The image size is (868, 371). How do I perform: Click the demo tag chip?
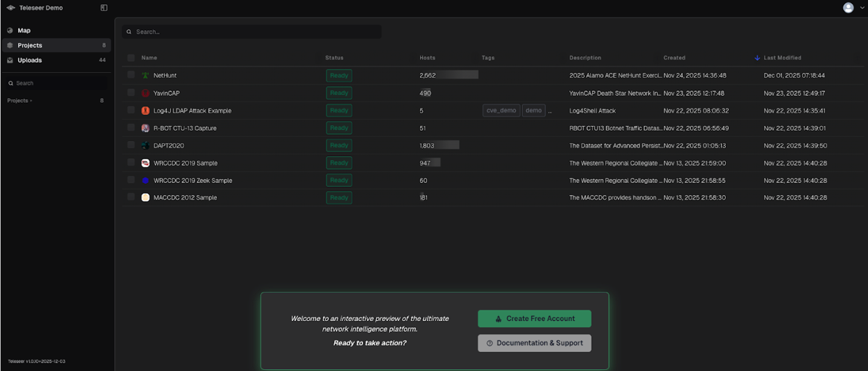click(x=534, y=111)
